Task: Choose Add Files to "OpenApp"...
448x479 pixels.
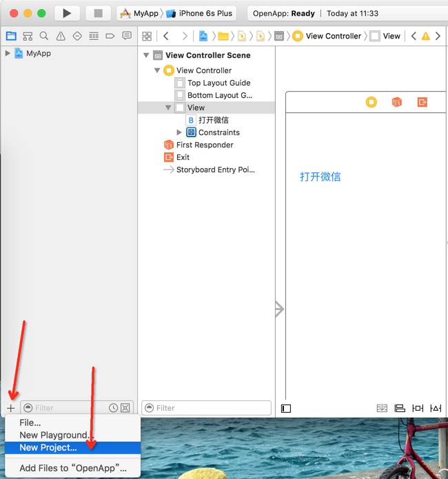Action: (73, 468)
